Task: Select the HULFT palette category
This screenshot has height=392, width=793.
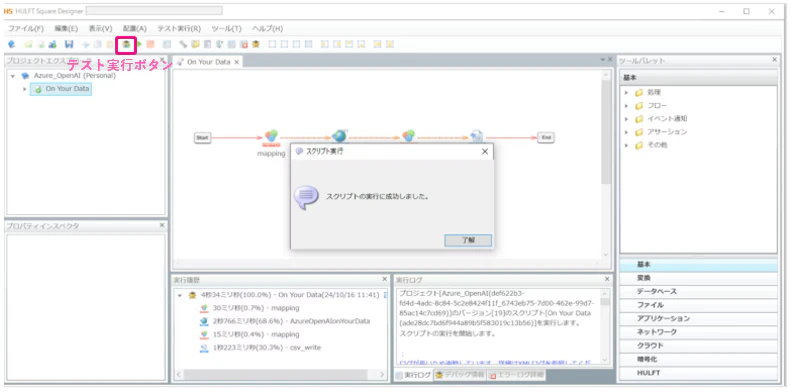Action: point(698,373)
